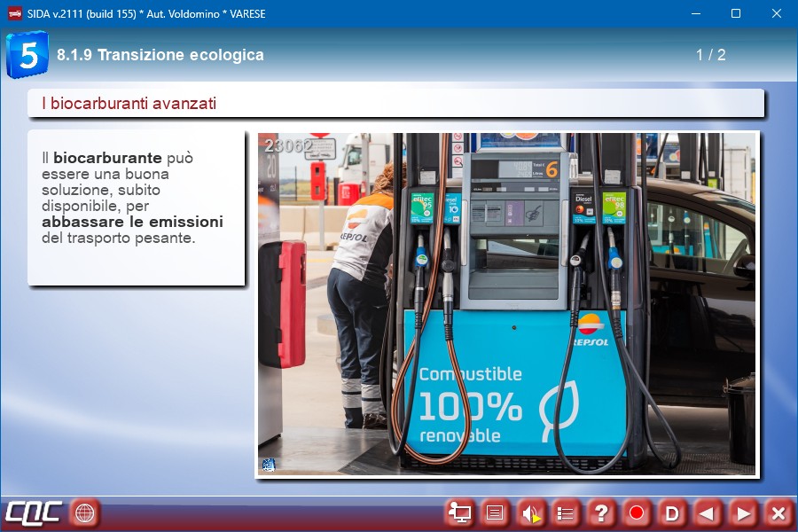
Task: Click the SIDA app icon in title bar
Action: click(x=14, y=14)
